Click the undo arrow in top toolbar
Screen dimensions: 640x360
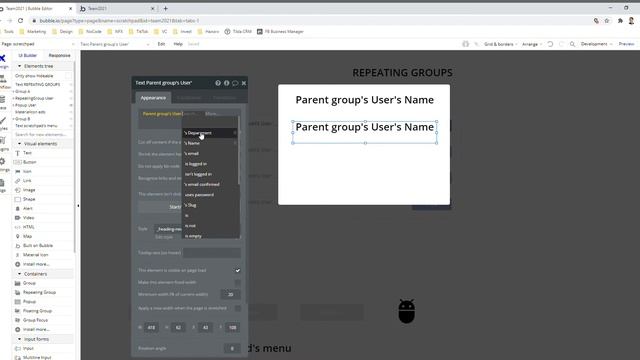pyautogui.click(x=550, y=44)
